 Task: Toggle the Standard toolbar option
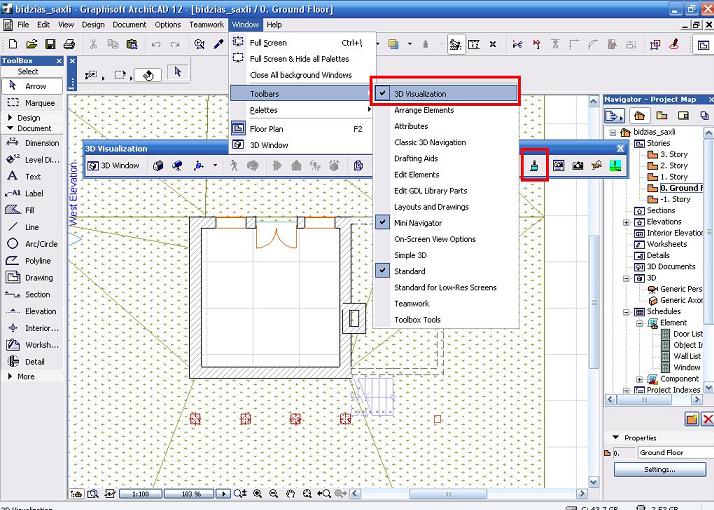tap(446, 271)
